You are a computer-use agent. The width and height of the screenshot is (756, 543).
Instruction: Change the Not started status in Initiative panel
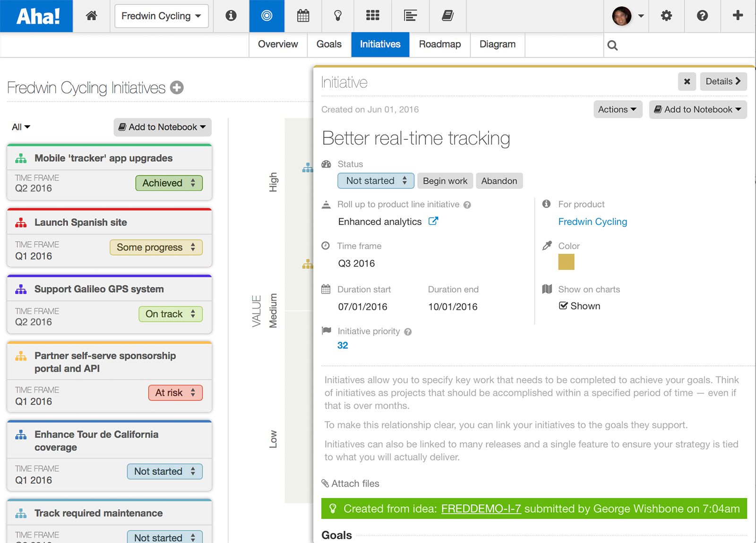(376, 181)
